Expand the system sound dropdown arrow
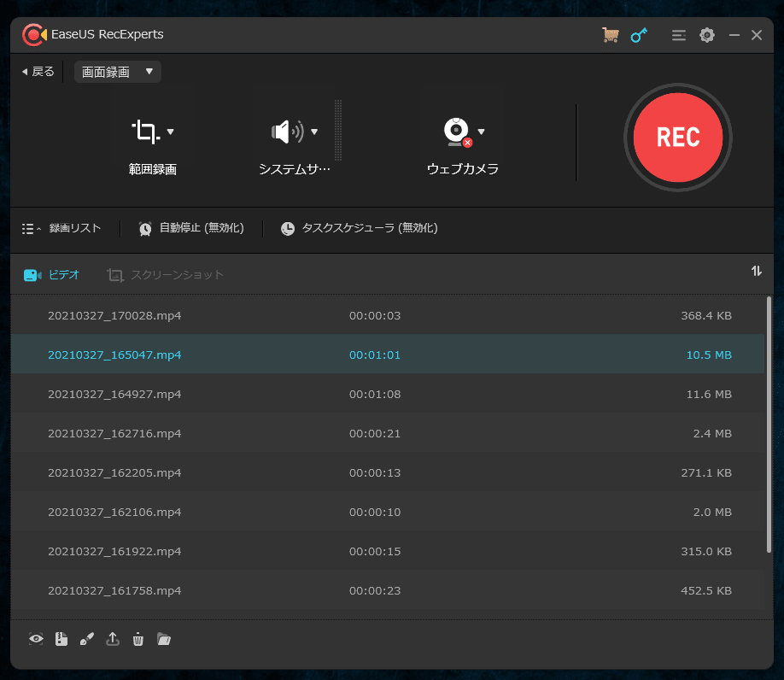This screenshot has width=784, height=680. (314, 132)
